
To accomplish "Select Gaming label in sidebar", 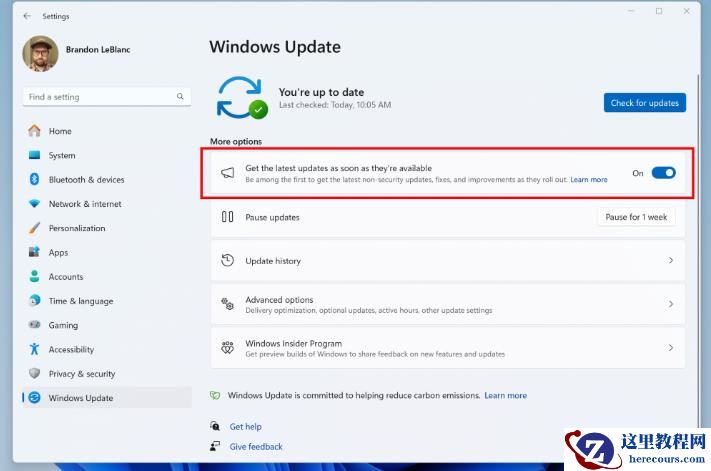I will [63, 325].
